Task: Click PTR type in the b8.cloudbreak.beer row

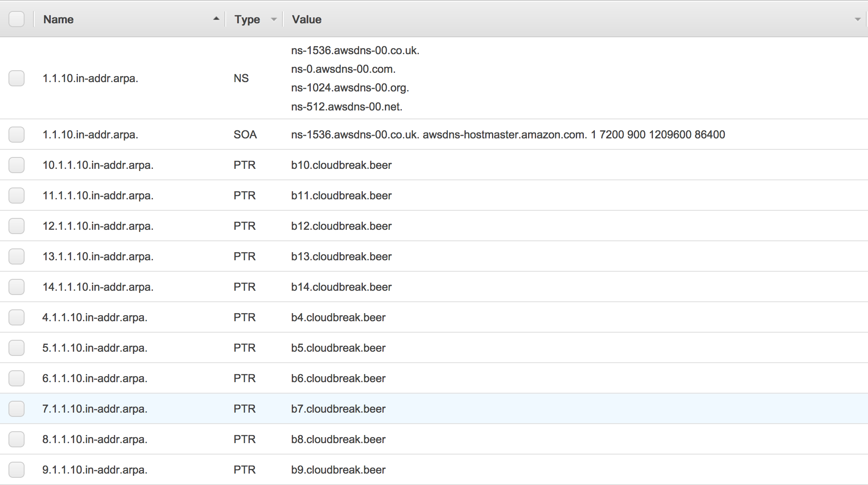Action: pyautogui.click(x=245, y=439)
